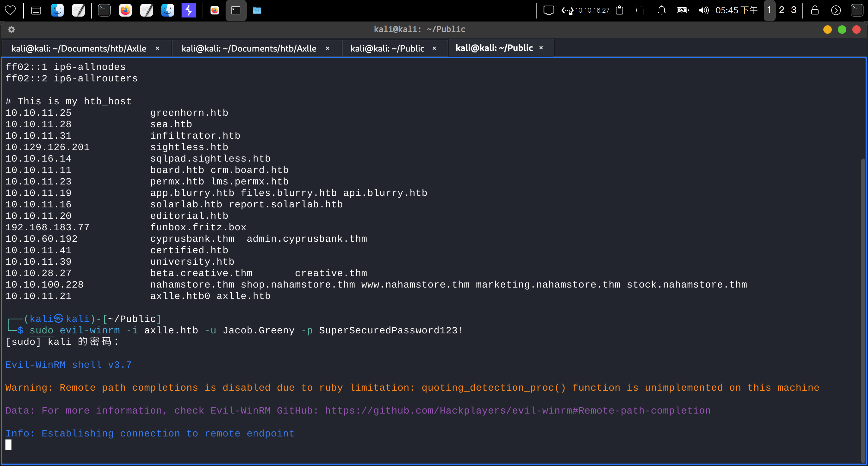Screen dimensions: 868x466
Task: Open the blue folder taskbar icon
Action: [257, 11]
